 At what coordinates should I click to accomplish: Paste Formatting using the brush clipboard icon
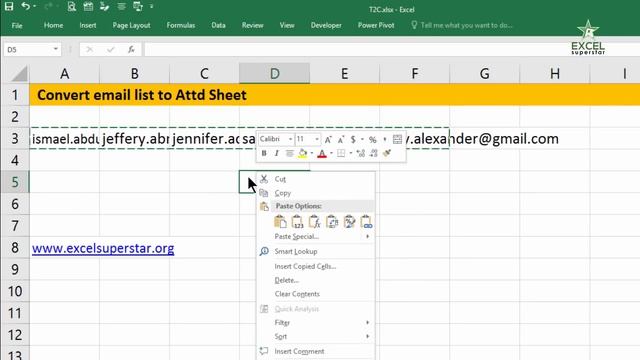[x=349, y=222]
